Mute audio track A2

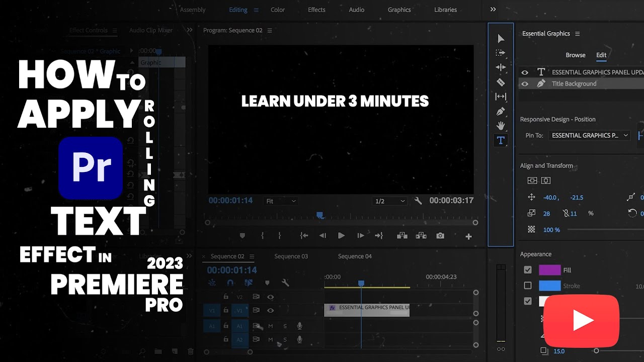(x=271, y=340)
